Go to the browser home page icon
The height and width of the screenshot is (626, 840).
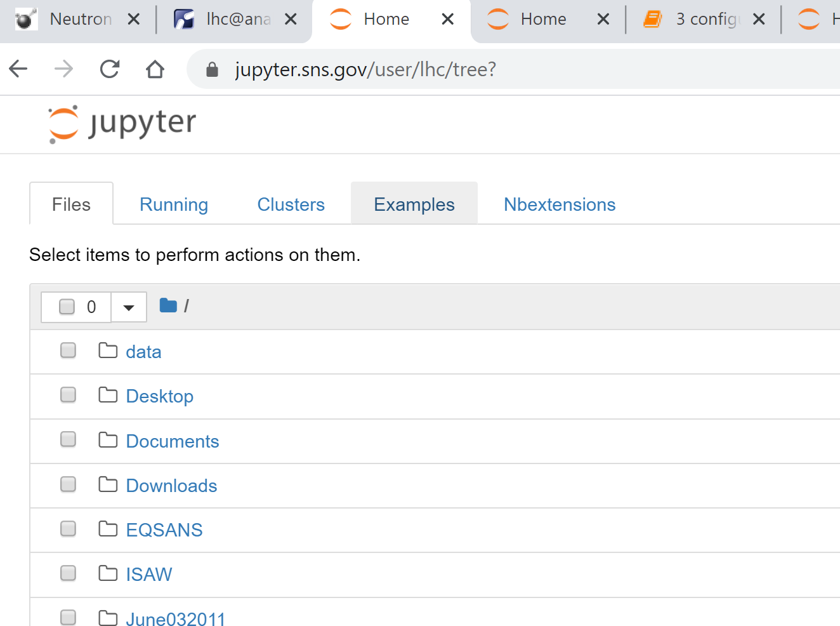point(155,69)
